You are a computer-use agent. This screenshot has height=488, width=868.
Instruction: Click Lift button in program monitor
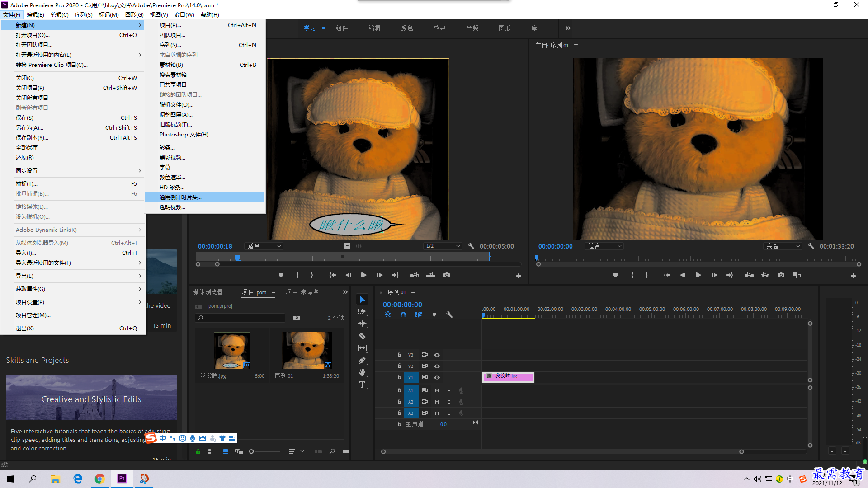749,275
